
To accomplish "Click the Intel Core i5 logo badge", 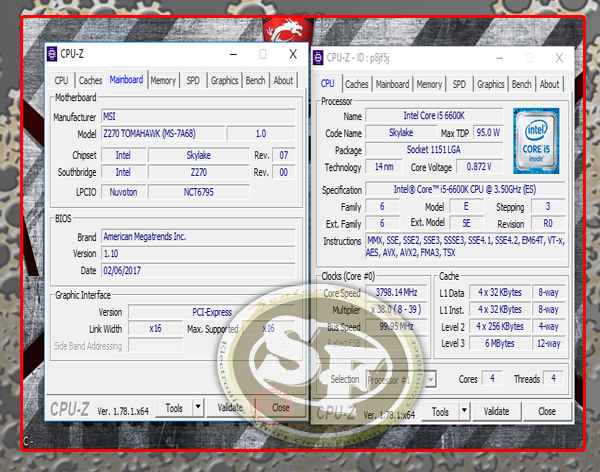I will [536, 141].
